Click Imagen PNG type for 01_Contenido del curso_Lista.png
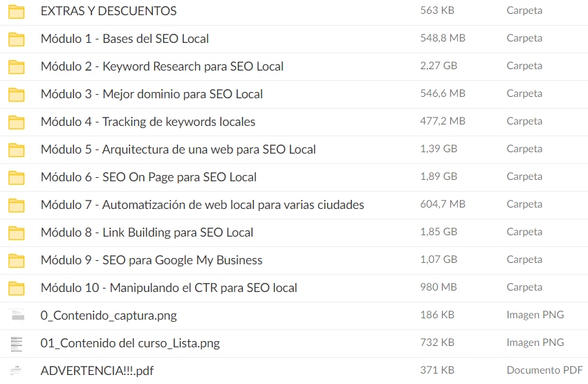Screen dimensions: 588x384 (535, 342)
